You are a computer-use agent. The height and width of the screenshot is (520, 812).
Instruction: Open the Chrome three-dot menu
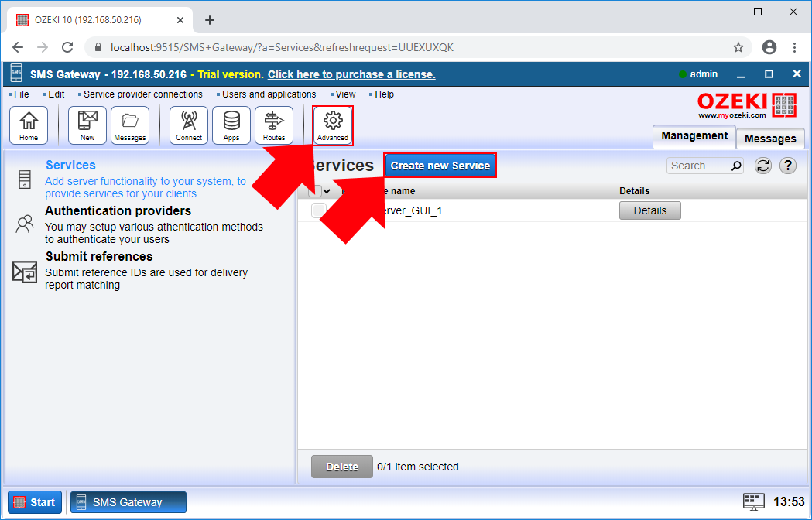(x=794, y=48)
